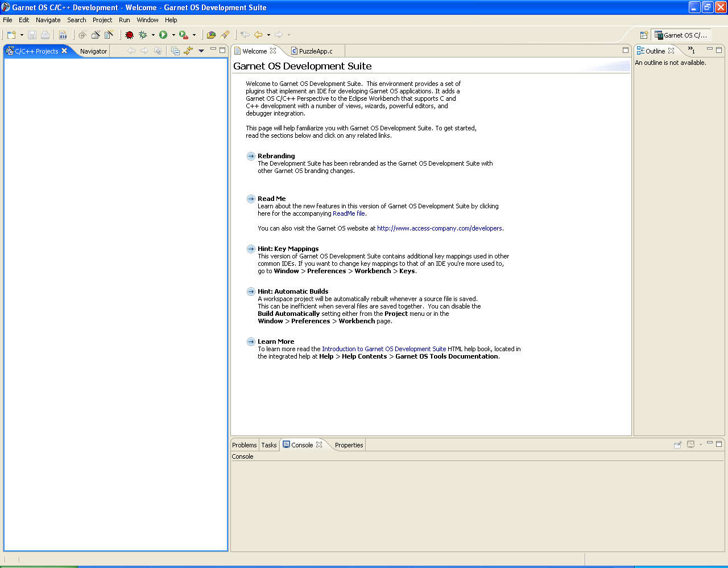Click the new source file wizard icon
The width and height of the screenshot is (728, 568).
tap(109, 35)
